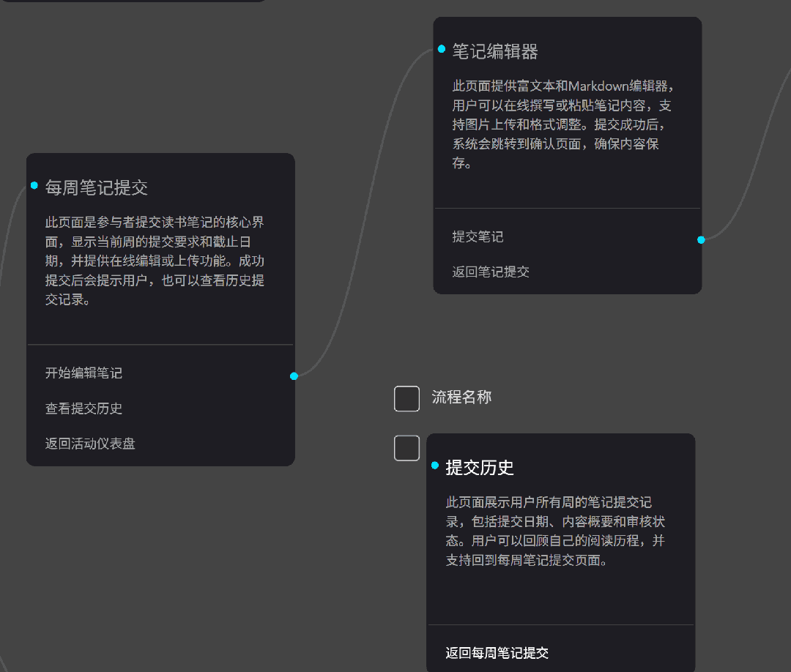Screen dimensions: 791x672
Task: Select the 提交笔记 action in 笔记编辑器
Action: tap(478, 237)
